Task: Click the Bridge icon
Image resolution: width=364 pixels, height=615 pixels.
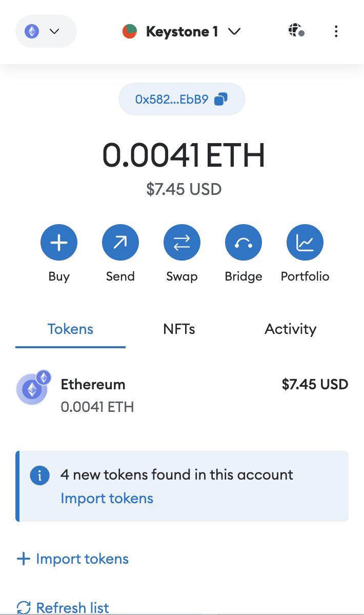Action: tap(244, 243)
